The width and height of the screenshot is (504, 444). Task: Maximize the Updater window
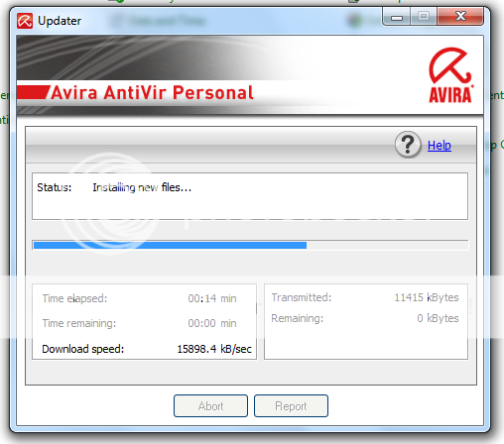pyautogui.click(x=424, y=17)
